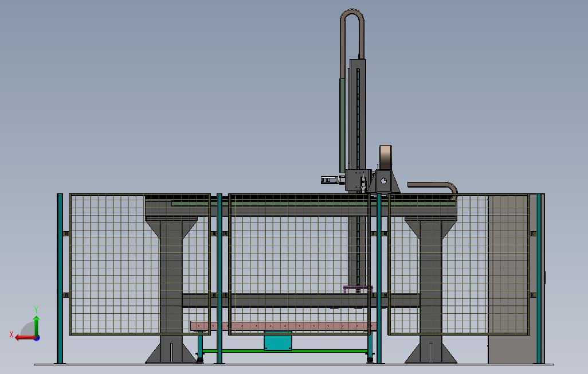Click the red X axis arrow of the triad
588x374 pixels.
pyautogui.click(x=25, y=338)
